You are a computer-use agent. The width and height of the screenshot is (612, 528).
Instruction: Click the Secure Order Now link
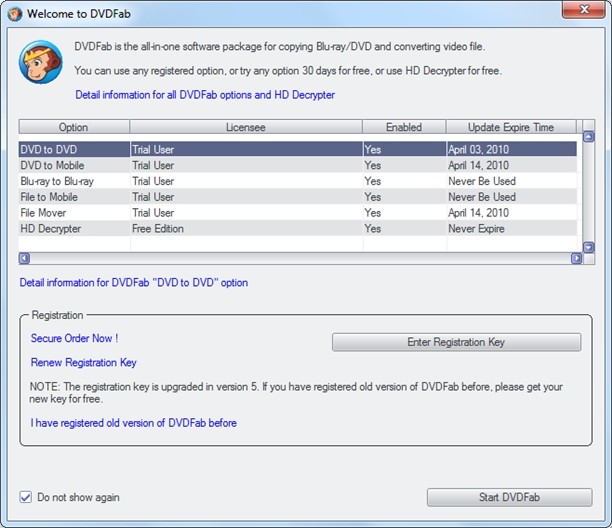click(x=74, y=338)
